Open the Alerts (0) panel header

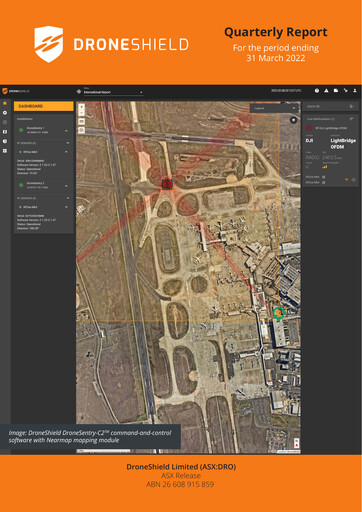click(x=330, y=106)
